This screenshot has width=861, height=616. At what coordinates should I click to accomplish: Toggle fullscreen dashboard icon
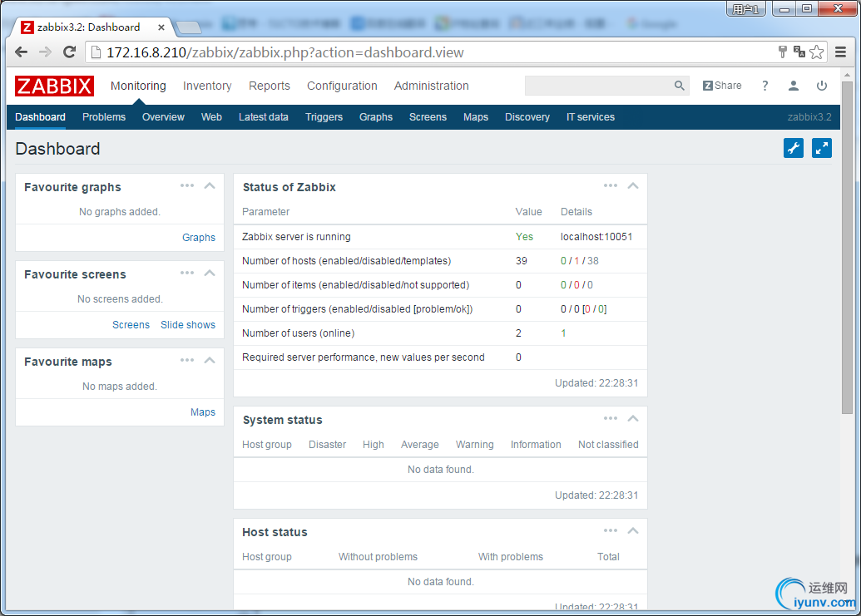pos(821,148)
